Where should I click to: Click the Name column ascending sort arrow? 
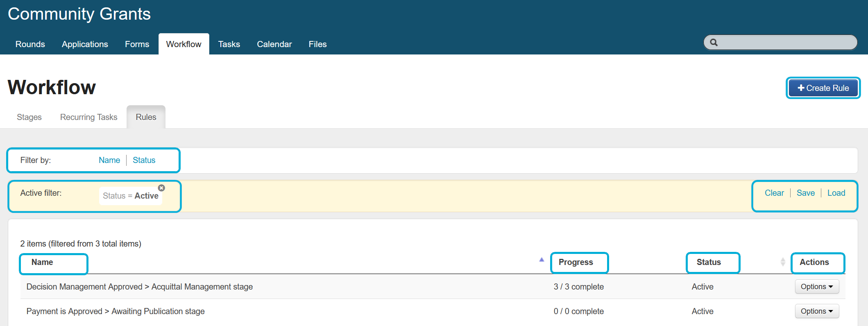pos(542,260)
